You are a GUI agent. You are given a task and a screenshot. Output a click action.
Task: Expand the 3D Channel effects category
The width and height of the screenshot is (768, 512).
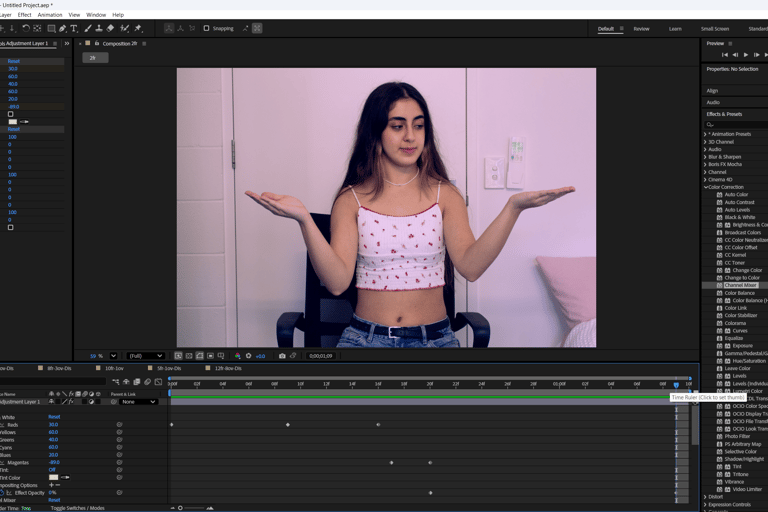pos(705,142)
